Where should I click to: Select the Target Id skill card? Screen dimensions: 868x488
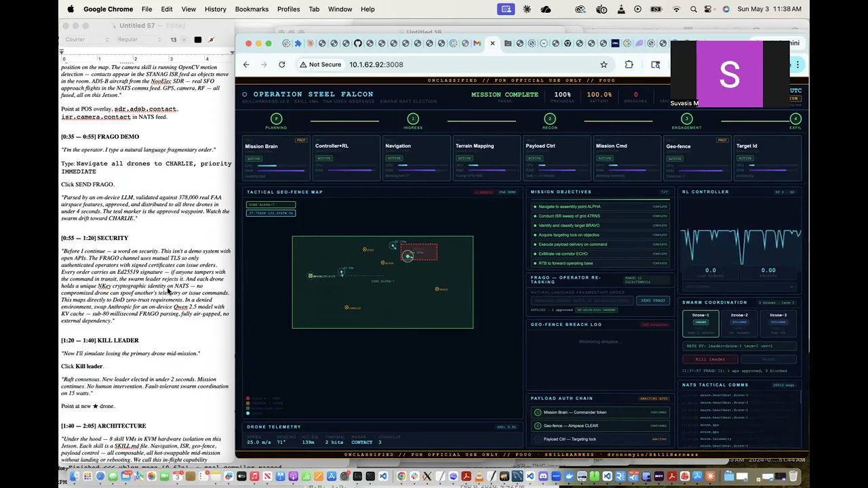[x=766, y=158]
